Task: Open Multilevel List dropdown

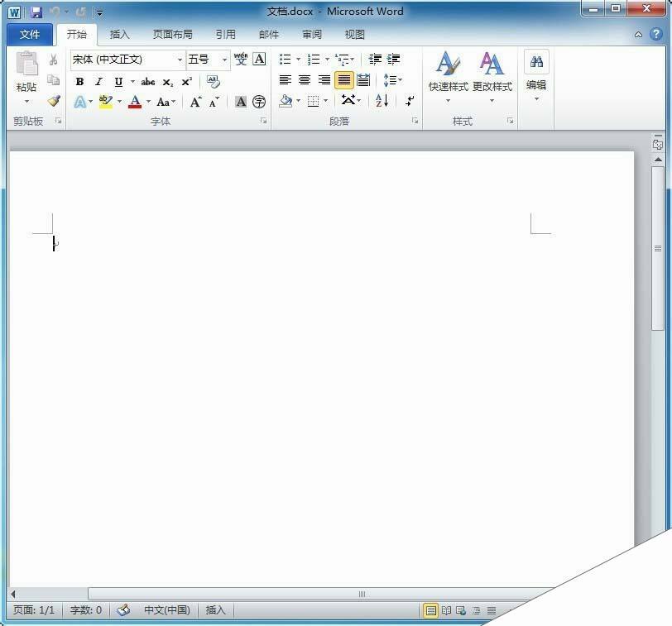Action: pyautogui.click(x=353, y=59)
